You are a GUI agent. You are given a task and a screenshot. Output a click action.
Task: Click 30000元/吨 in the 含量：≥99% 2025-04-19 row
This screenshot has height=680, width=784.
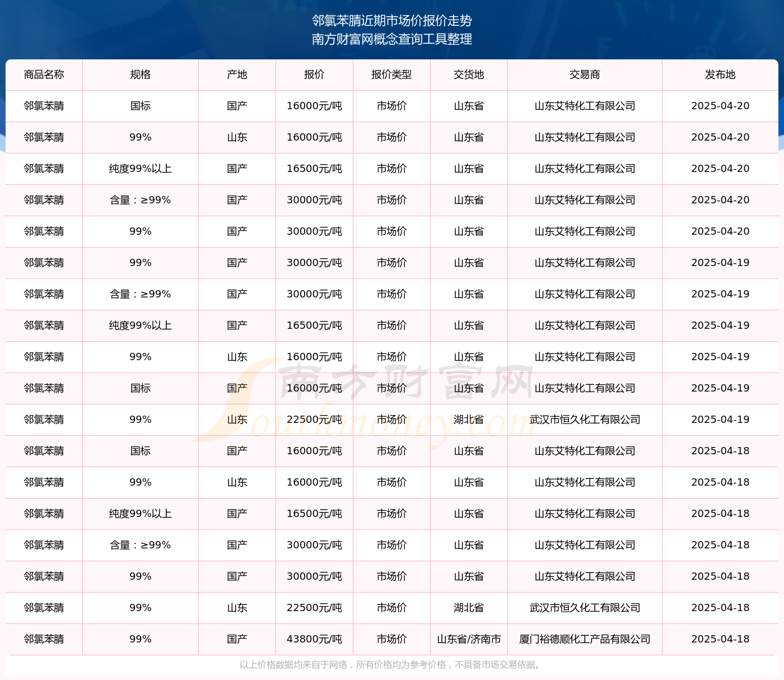pyautogui.click(x=315, y=294)
